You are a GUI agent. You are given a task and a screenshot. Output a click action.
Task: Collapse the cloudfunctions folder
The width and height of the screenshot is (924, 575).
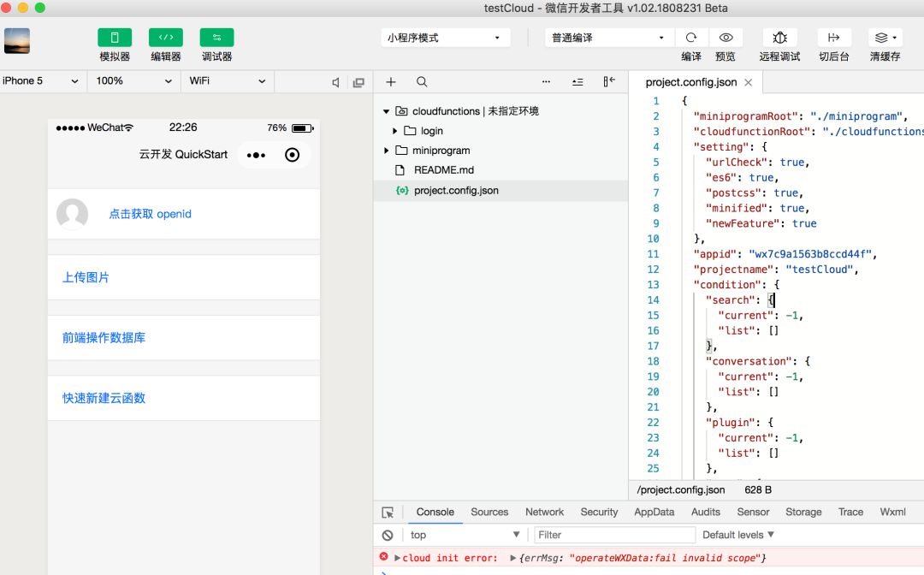point(386,111)
